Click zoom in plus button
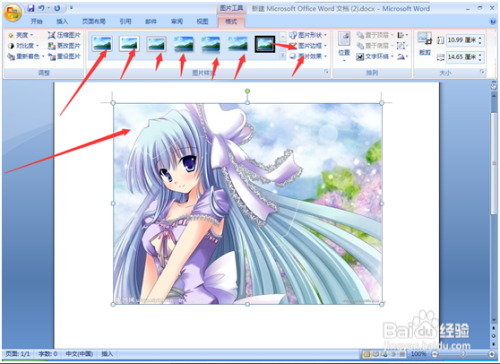Screen dimensions: 500x364 pyautogui.click(x=492, y=354)
